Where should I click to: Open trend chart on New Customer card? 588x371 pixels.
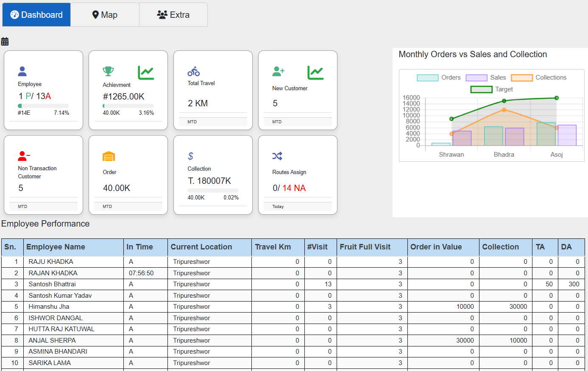tap(315, 73)
